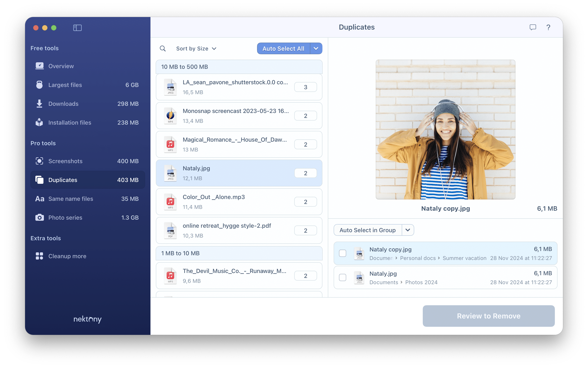
Task: Click count badge 3 on LA_sean_pavone
Action: tap(305, 87)
